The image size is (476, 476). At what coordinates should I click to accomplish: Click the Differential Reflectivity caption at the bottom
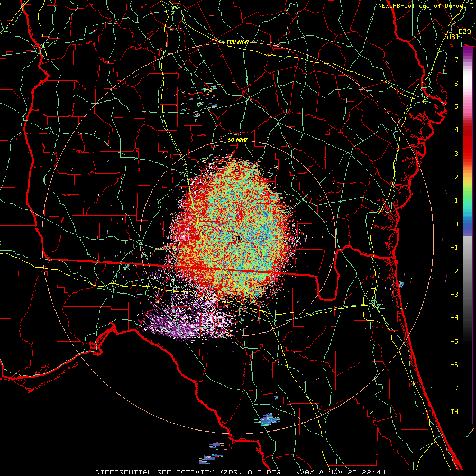point(240,472)
